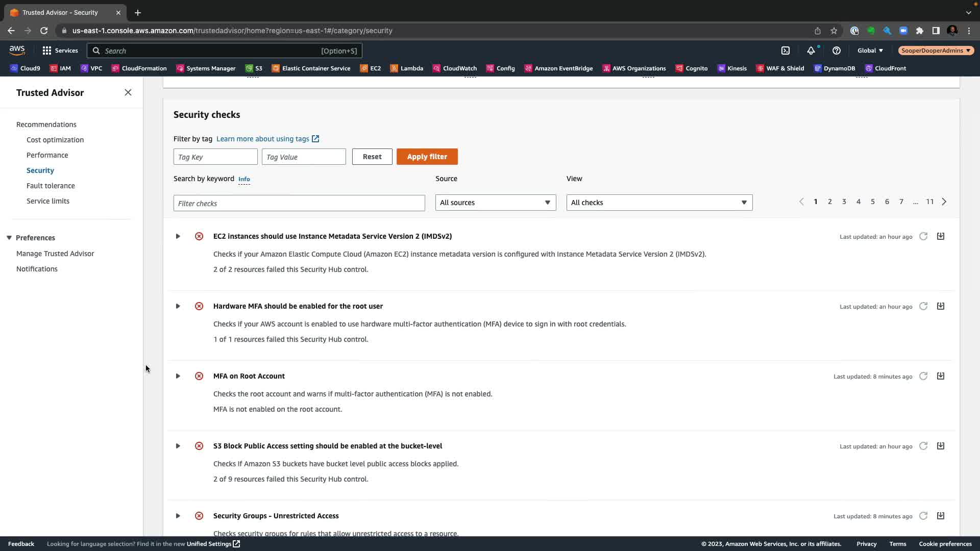Open Cost optimization recommendations
Image resolution: width=980 pixels, height=551 pixels.
tap(55, 140)
